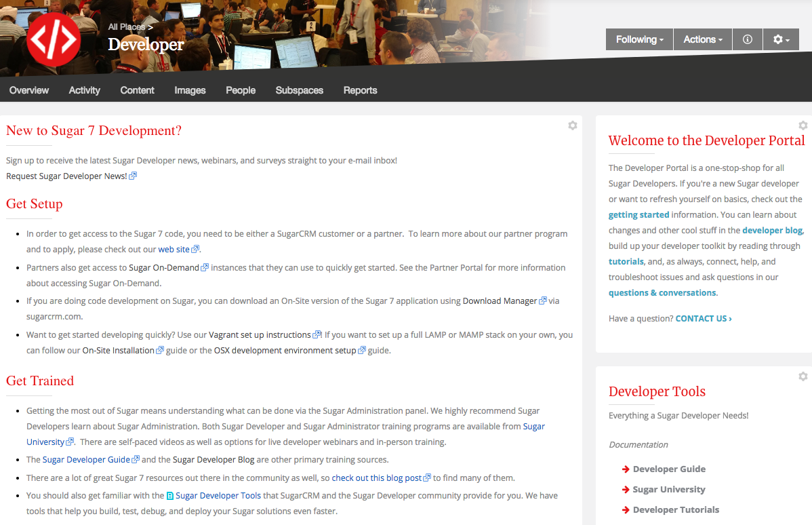Expand the Actions dropdown

click(x=703, y=39)
